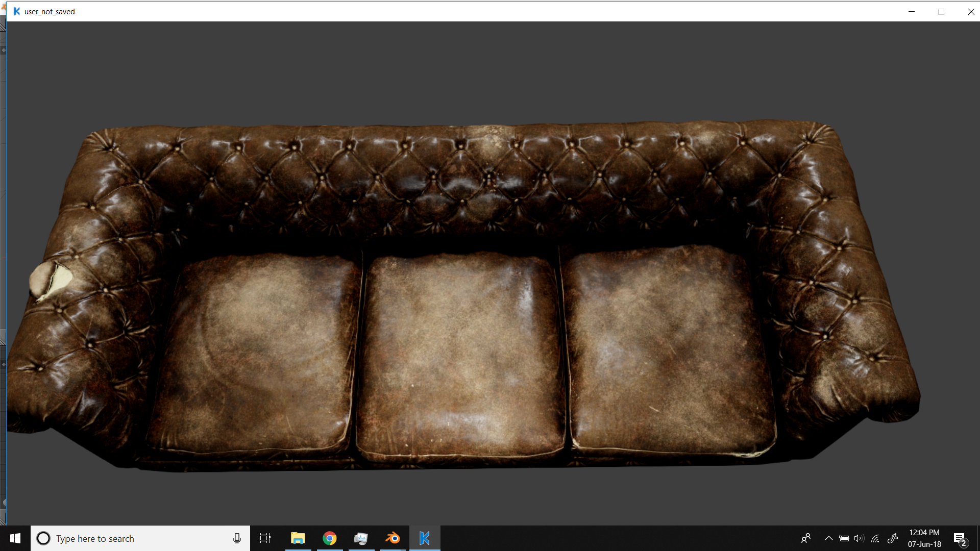980x551 pixels.
Task: Minimize the user_not_saved window
Action: coord(912,11)
